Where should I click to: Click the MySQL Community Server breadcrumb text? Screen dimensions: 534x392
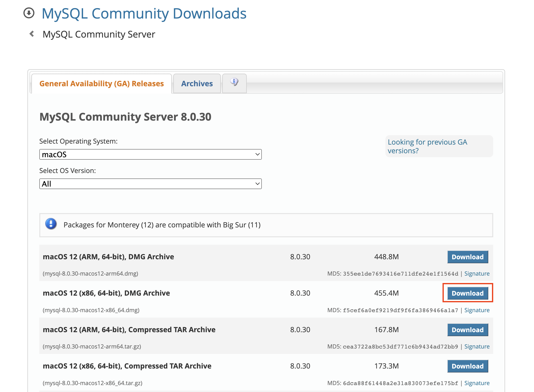click(x=99, y=34)
